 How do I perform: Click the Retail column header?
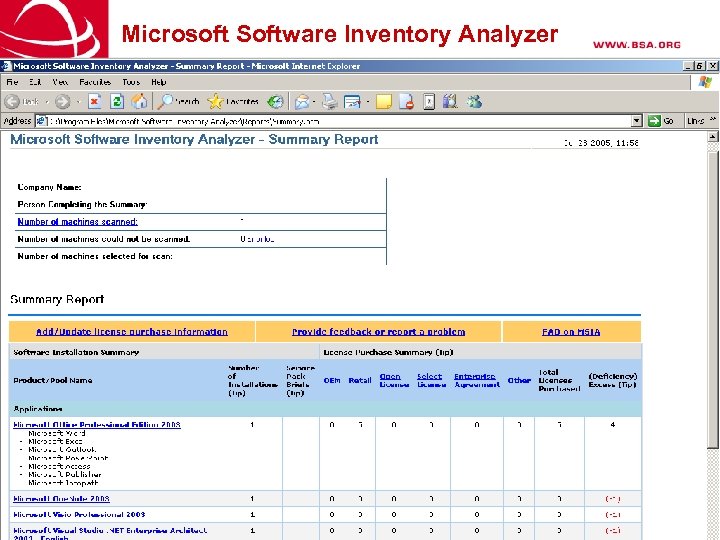click(x=360, y=380)
